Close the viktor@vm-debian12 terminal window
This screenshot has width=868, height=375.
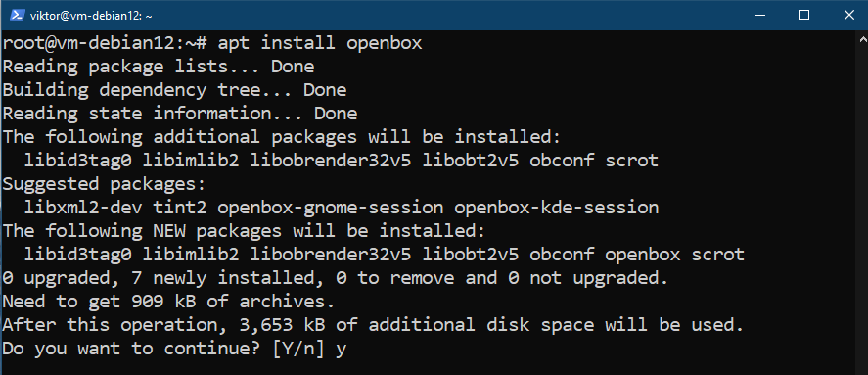pyautogui.click(x=848, y=15)
